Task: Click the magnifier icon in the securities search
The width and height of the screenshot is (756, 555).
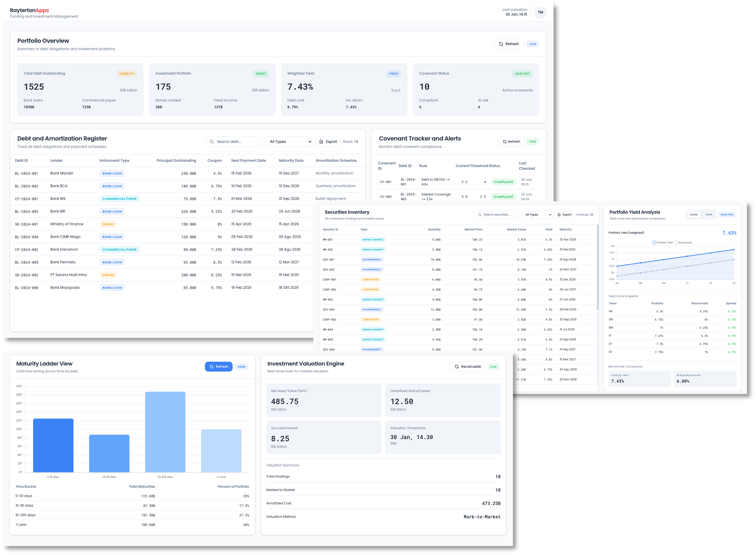Action: coord(480,215)
